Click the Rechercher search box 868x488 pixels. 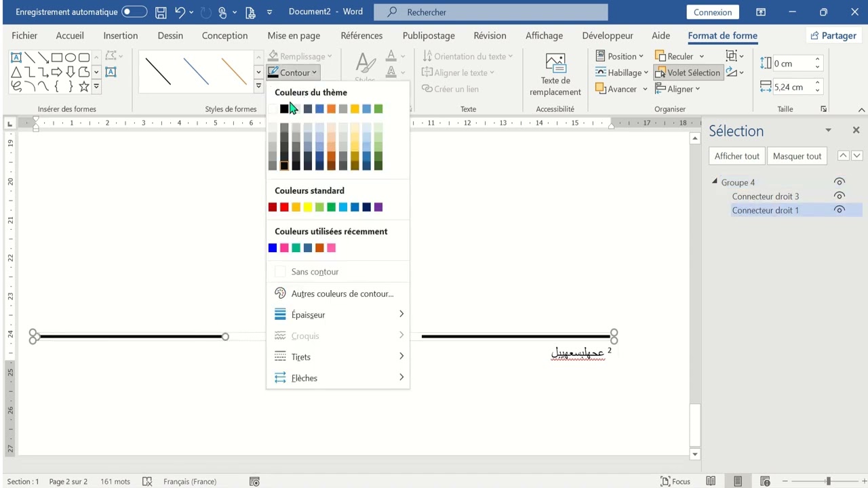click(490, 12)
